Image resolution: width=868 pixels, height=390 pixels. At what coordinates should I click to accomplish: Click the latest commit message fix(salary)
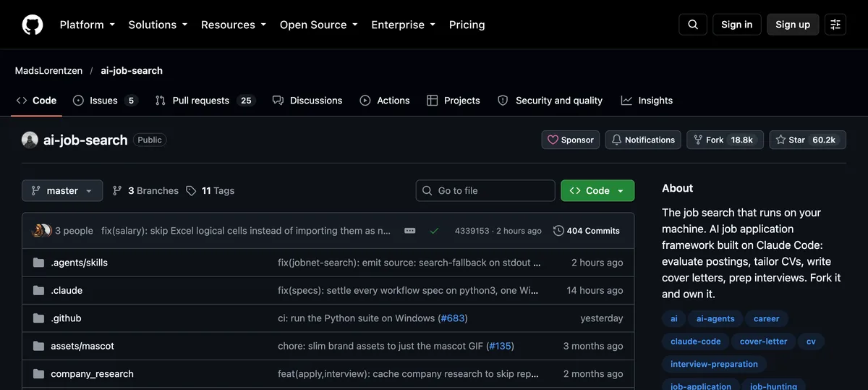246,231
